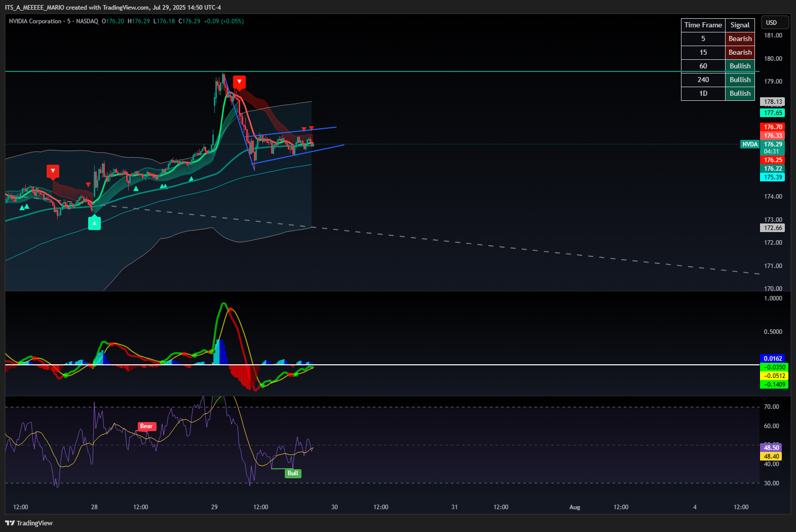Click the date 31 on time axis
The image size is (796, 532).
[x=454, y=507]
